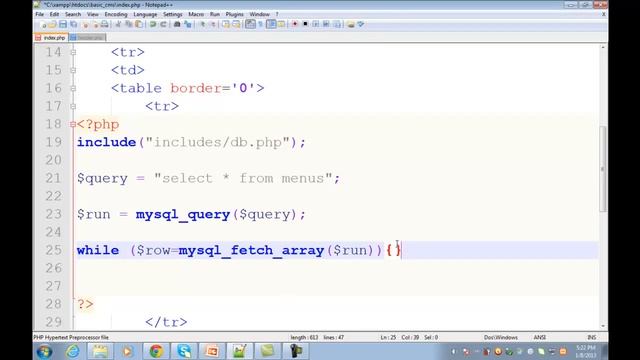The width and height of the screenshot is (640, 360).
Task: Open the Replace dialog from toolbar
Action: pyautogui.click(x=187, y=24)
